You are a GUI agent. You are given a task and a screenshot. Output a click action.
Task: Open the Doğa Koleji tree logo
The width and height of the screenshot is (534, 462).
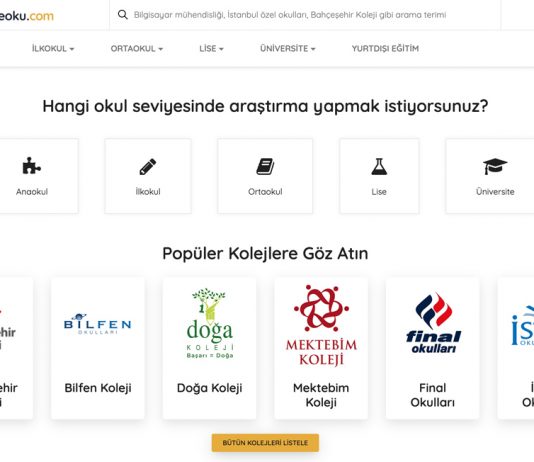pyautogui.click(x=210, y=323)
